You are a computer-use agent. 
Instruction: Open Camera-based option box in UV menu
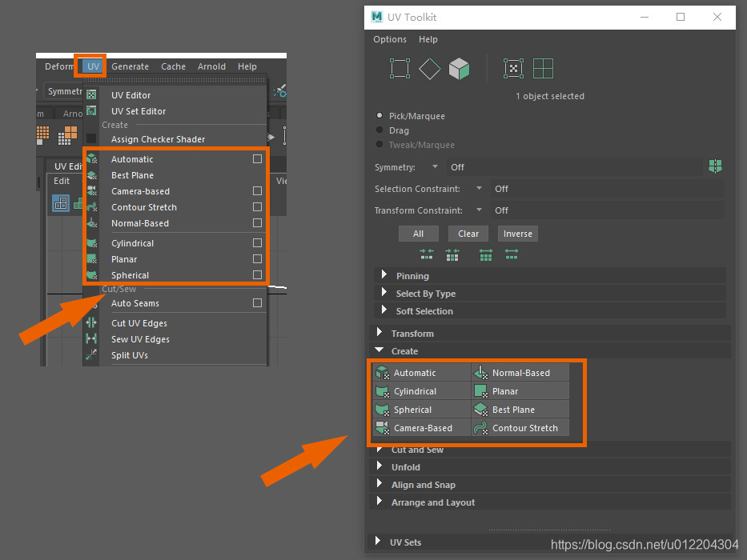[x=257, y=190]
